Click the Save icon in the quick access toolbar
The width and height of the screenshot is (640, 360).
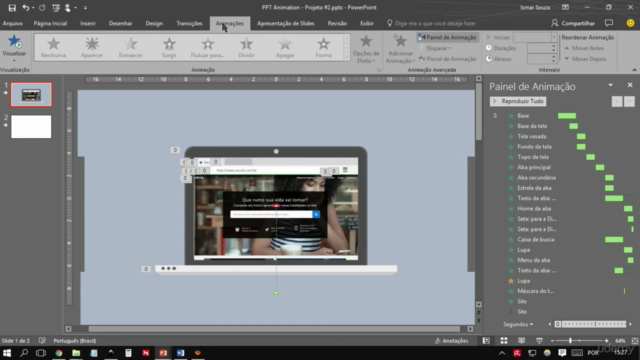[x=12, y=7]
